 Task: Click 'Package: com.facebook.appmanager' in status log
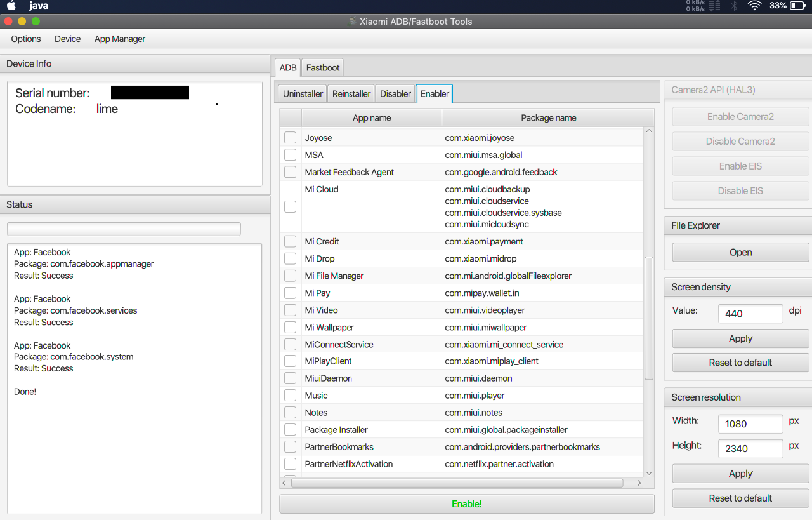(84, 263)
